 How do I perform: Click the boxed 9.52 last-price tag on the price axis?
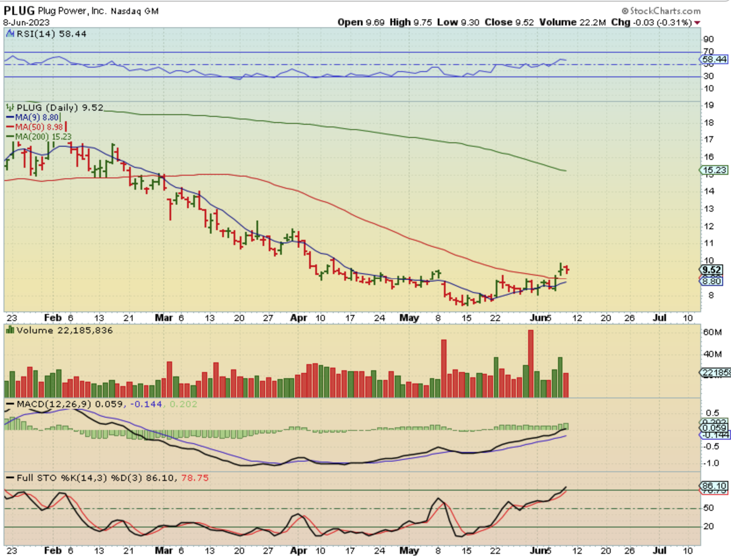tap(711, 270)
